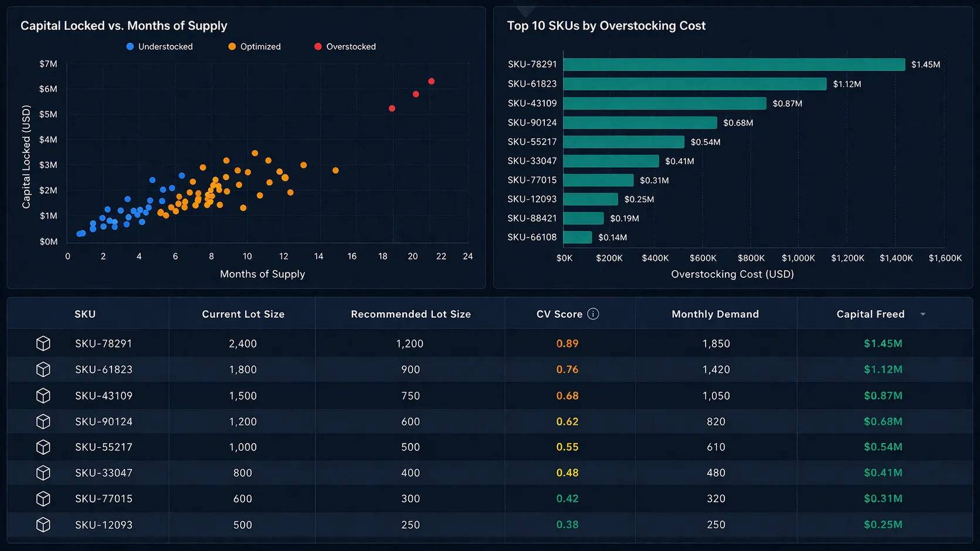The height and width of the screenshot is (551, 980).
Task: Switch to the Capital Locked vs. Months of Supply panel
Action: 124,26
